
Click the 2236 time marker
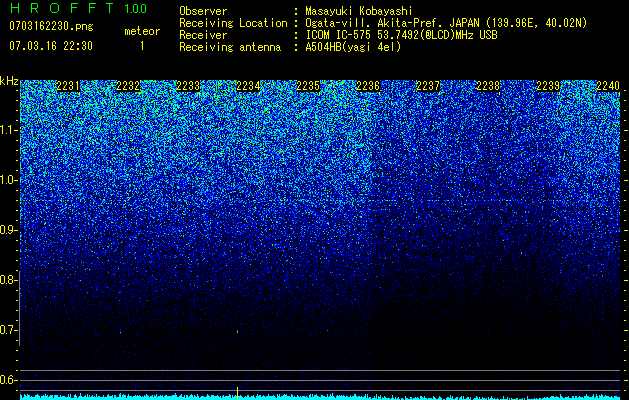[x=368, y=86]
